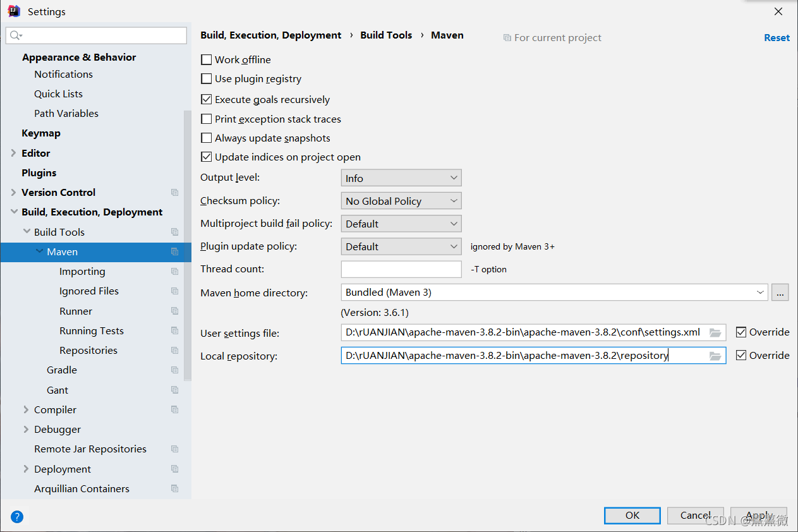Screen dimensions: 798x532
Task: Click Build Tools breadcrumb
Action: pos(386,35)
